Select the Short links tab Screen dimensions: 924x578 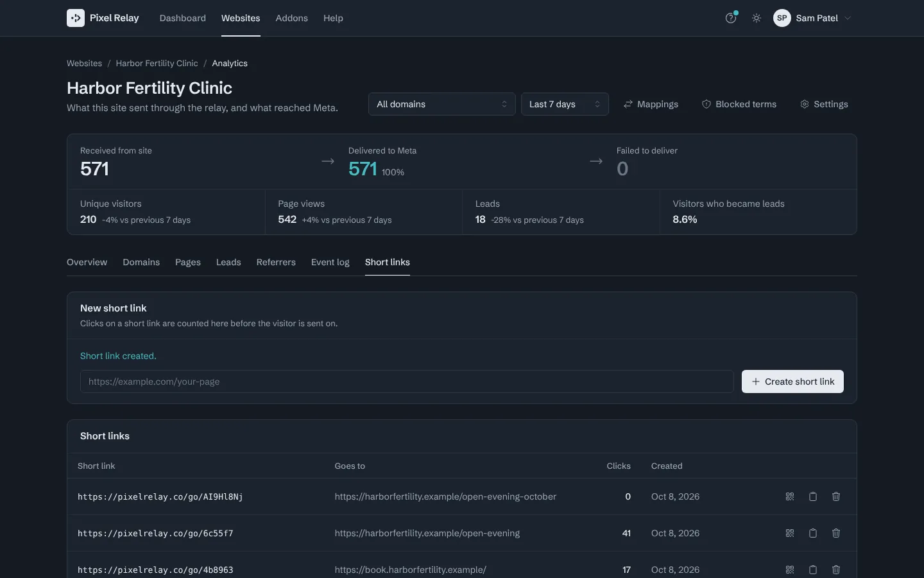(388, 262)
